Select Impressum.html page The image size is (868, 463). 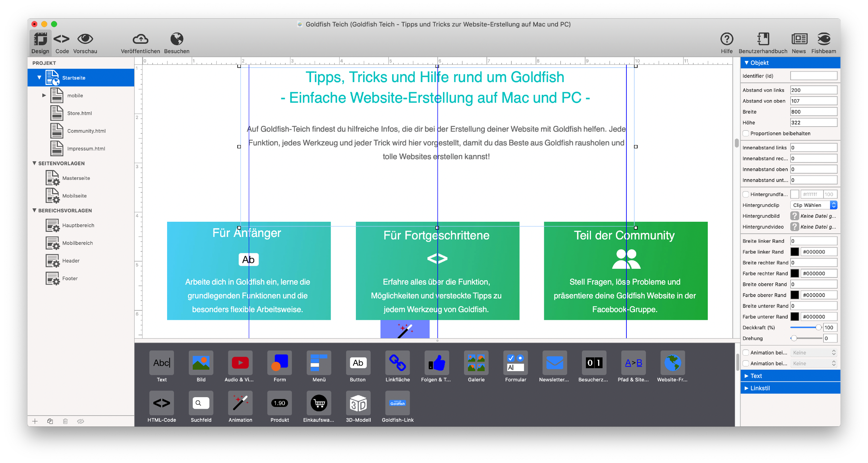81,149
